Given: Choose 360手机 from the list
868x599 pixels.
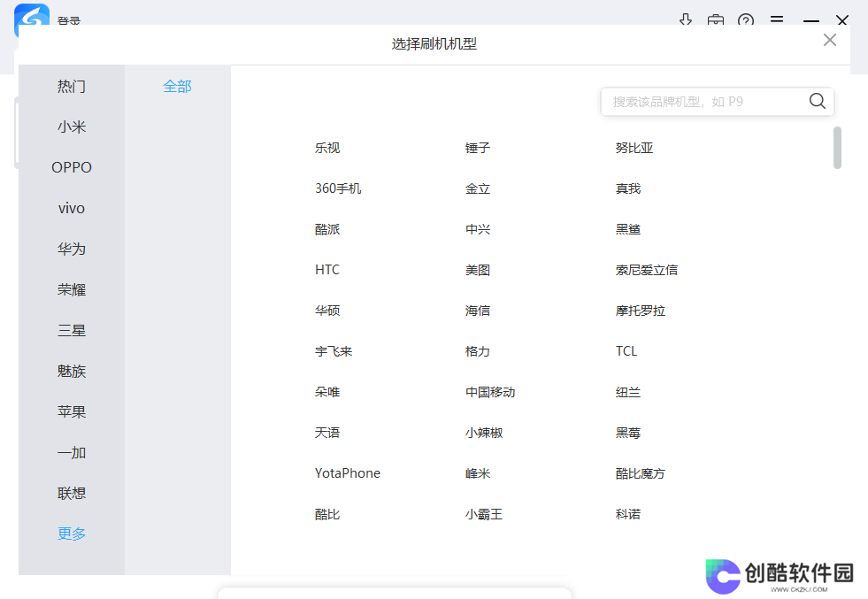Looking at the screenshot, I should point(338,188).
